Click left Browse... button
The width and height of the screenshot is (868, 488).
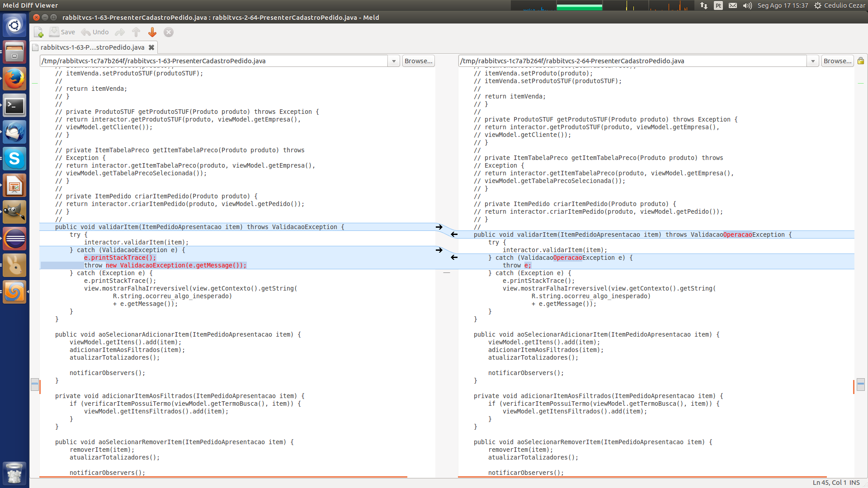pos(418,61)
